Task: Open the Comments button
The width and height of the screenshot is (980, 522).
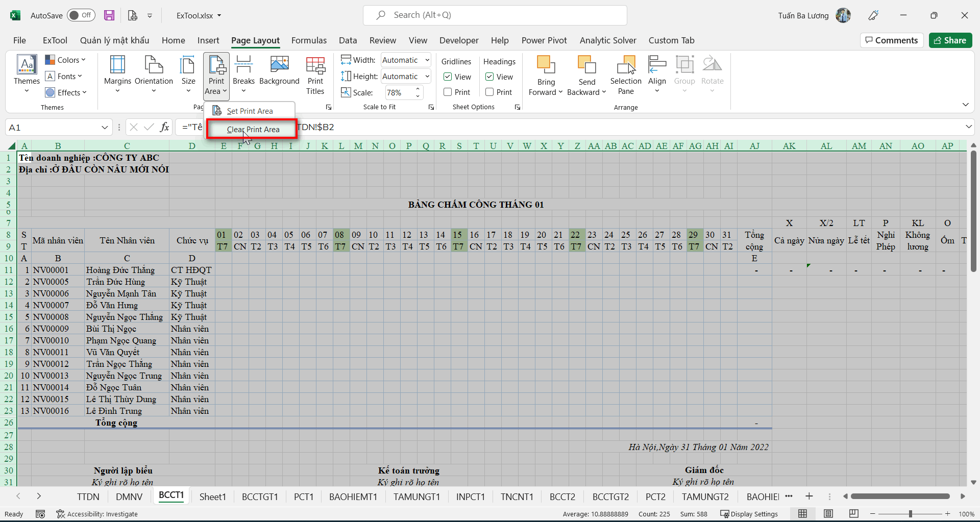Action: [892, 40]
